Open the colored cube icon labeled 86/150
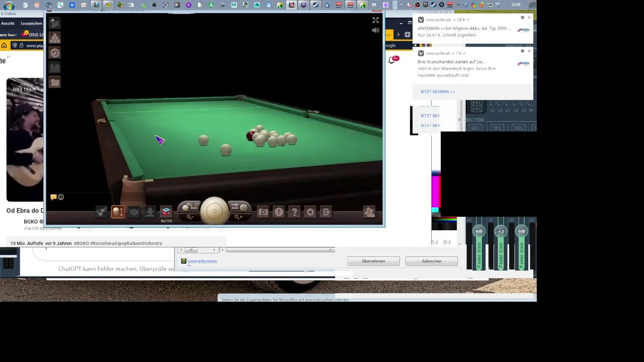The width and height of the screenshot is (644, 362). point(166,212)
